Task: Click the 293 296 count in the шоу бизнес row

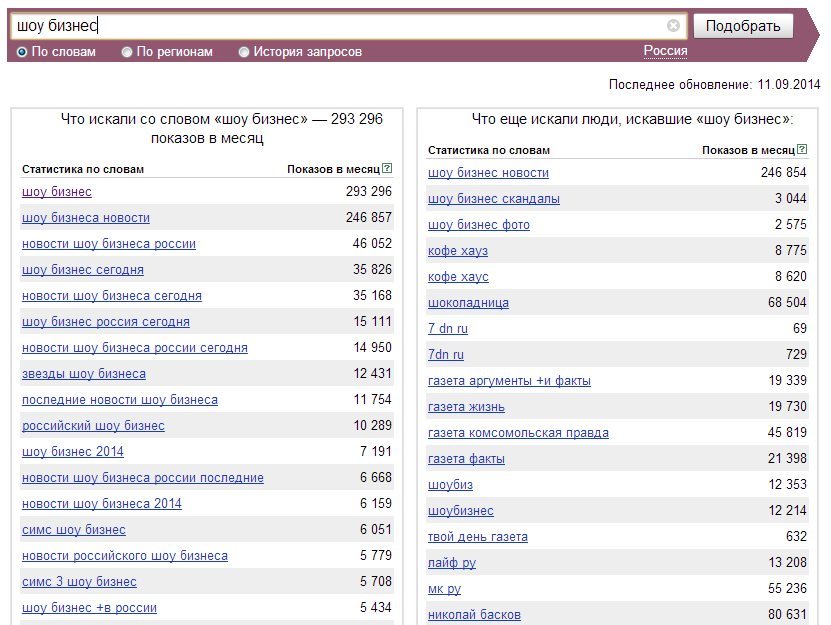Action: pos(369,191)
